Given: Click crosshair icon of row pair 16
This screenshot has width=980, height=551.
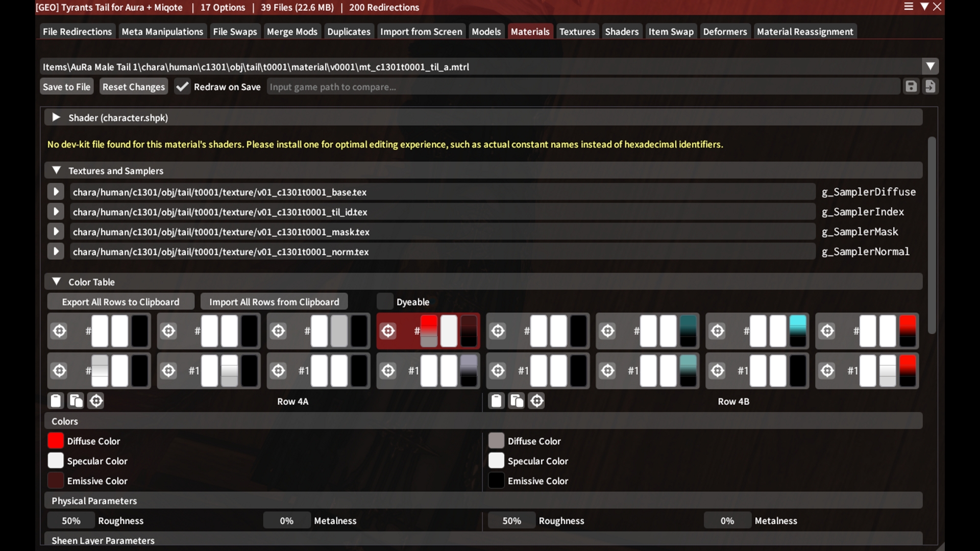Looking at the screenshot, I should (x=827, y=370).
